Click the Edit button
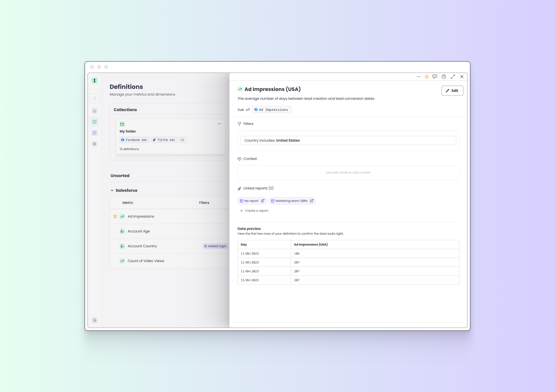The image size is (555, 392). (452, 91)
